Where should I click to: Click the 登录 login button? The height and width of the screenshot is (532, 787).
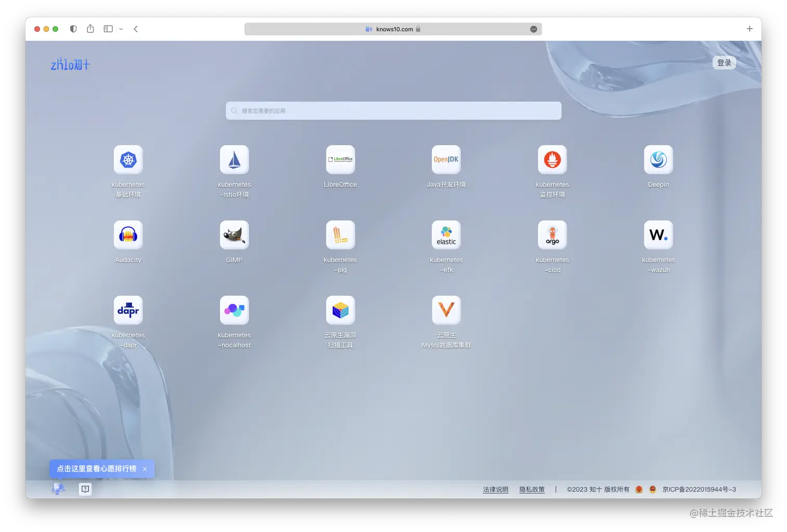pyautogui.click(x=724, y=62)
